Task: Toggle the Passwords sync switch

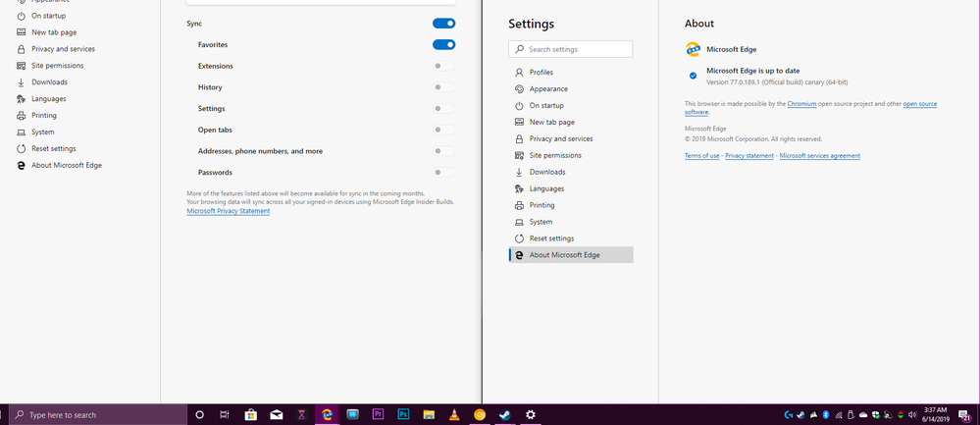Action: tap(443, 172)
